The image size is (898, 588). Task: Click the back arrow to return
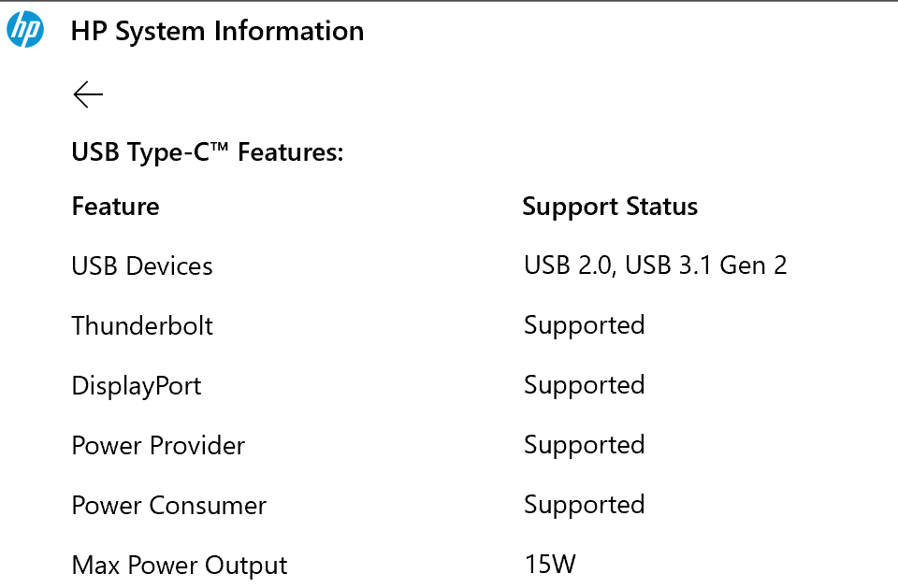coord(87,93)
